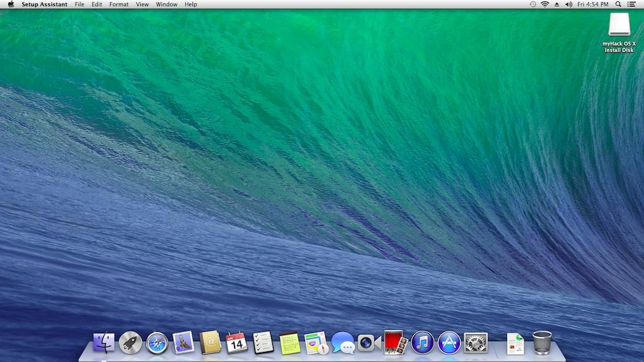Open the Format menu
The height and width of the screenshot is (362, 644).
click(x=119, y=4)
